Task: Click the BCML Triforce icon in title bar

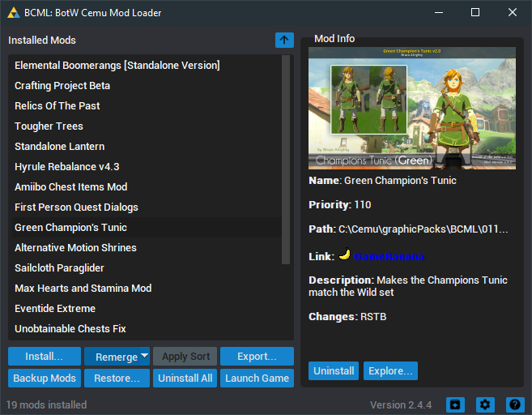Action: (x=14, y=13)
